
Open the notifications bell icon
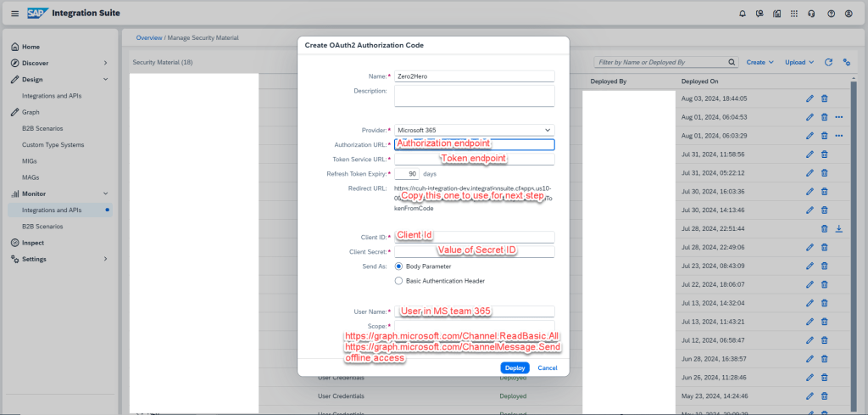743,14
